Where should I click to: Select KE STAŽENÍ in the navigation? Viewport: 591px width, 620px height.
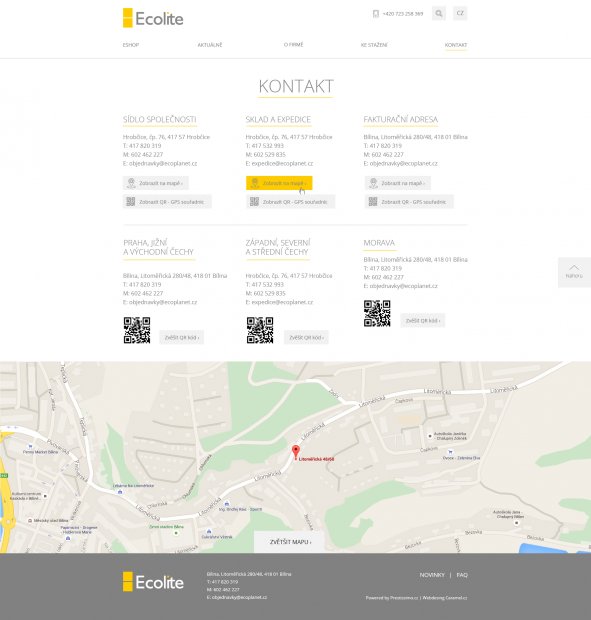pyautogui.click(x=374, y=45)
